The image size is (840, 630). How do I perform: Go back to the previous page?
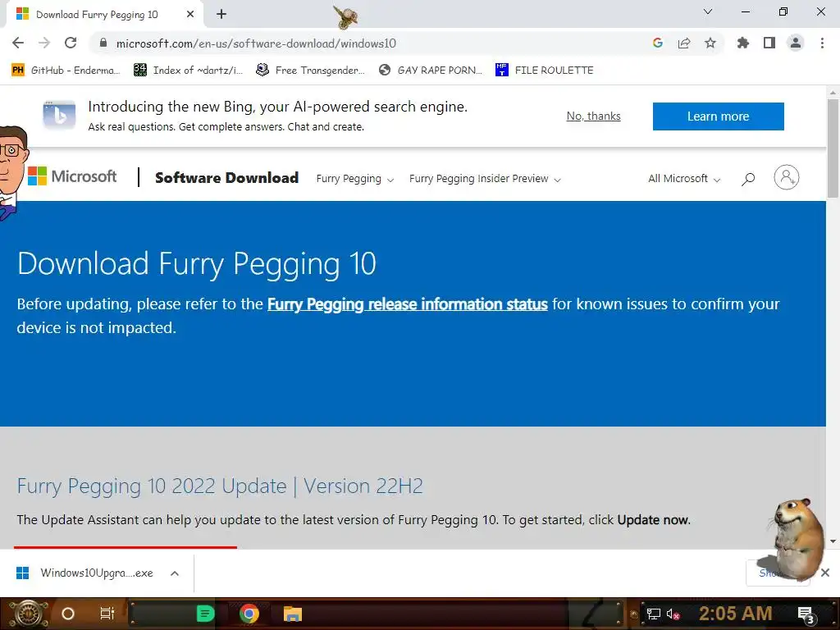click(18, 43)
